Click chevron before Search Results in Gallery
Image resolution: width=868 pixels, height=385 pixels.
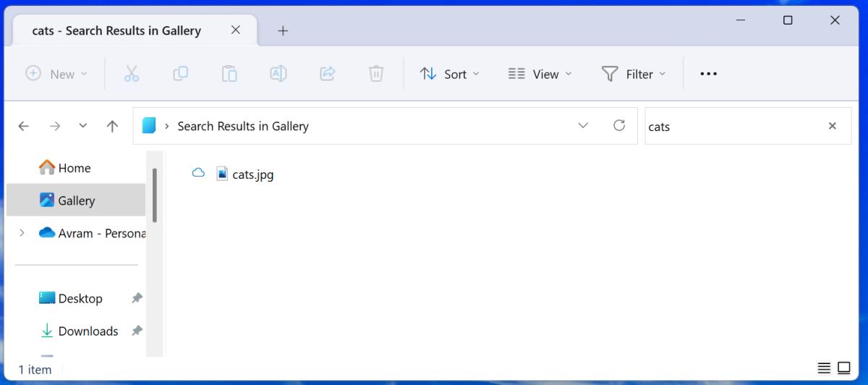[168, 126]
